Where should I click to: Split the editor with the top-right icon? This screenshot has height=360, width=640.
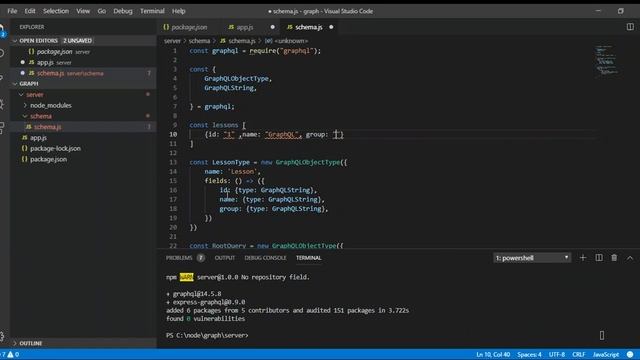(630, 27)
